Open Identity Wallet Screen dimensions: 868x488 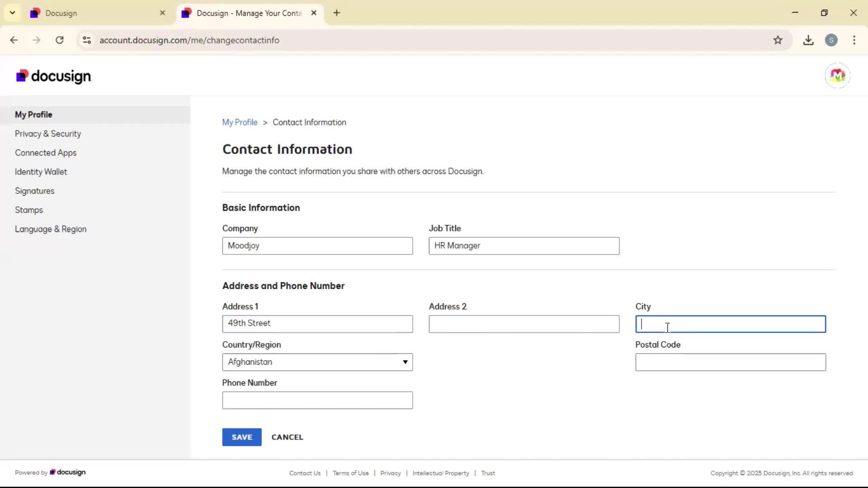[x=41, y=172]
